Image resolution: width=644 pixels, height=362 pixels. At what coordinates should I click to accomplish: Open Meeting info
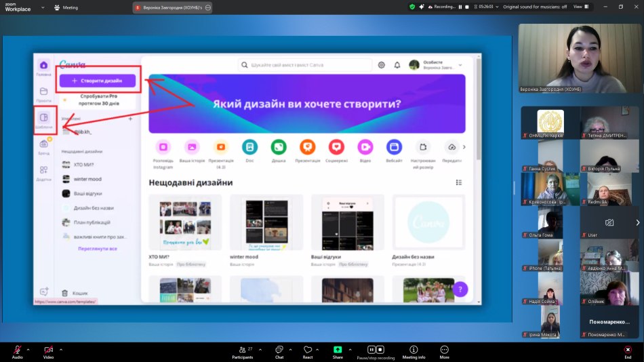click(x=414, y=350)
